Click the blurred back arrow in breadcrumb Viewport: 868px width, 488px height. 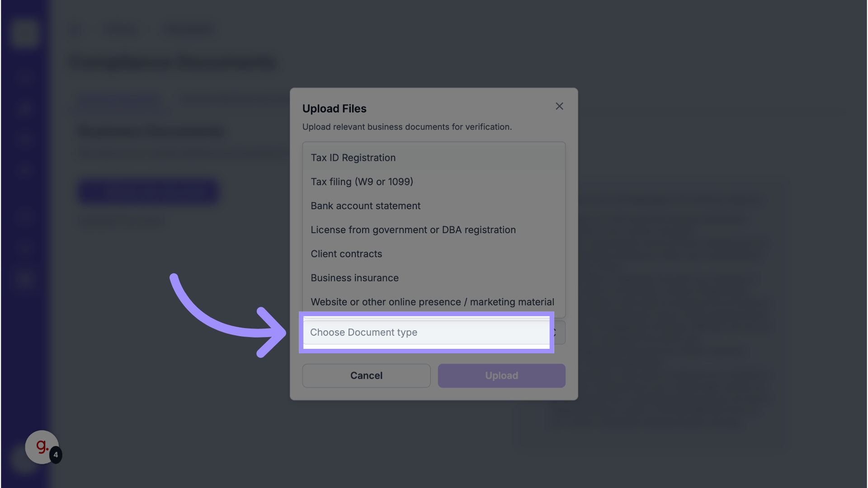[75, 30]
